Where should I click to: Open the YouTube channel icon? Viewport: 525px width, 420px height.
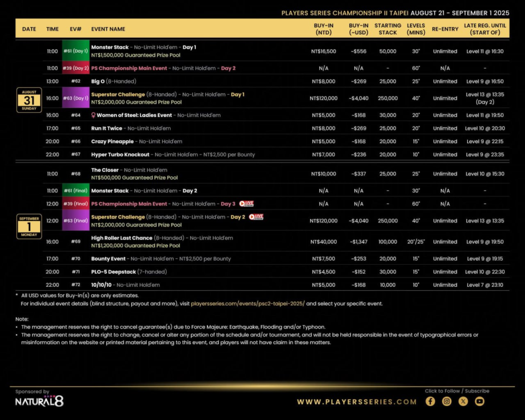[479, 402]
